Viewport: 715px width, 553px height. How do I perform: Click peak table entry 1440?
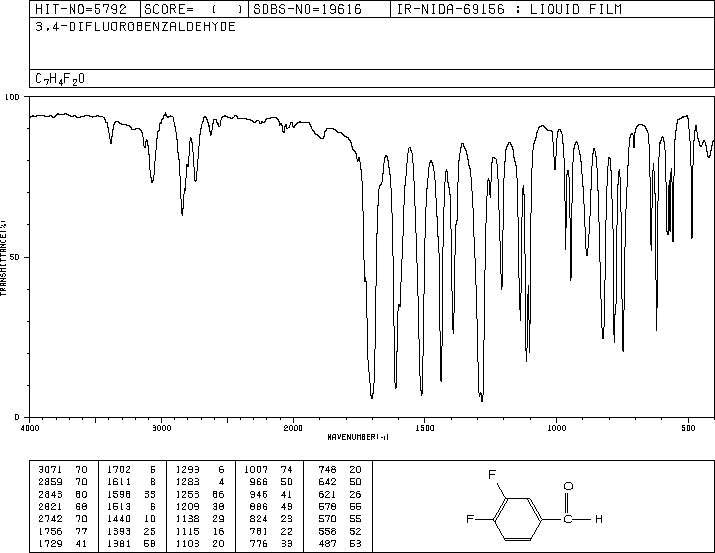[119, 519]
